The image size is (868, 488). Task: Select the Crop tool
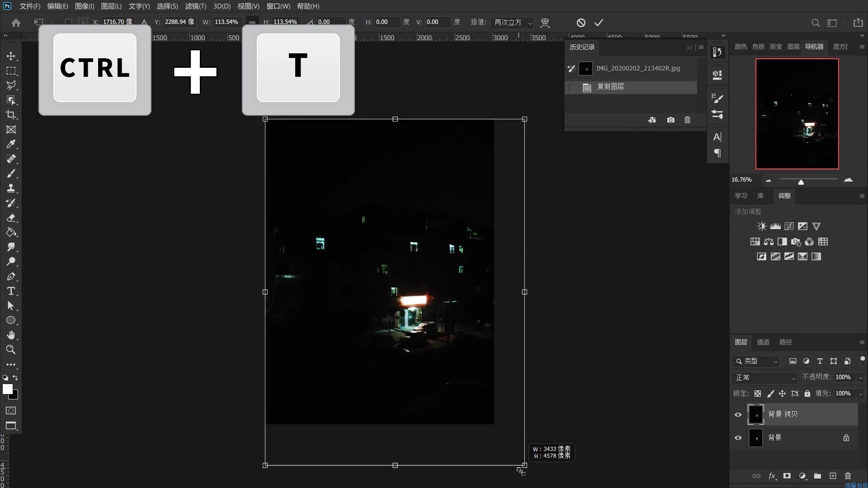[11, 115]
